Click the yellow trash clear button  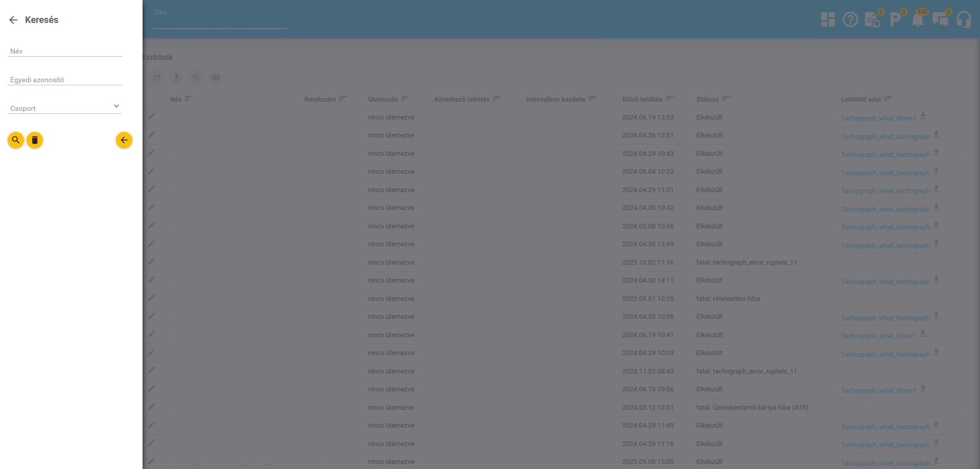coord(35,140)
